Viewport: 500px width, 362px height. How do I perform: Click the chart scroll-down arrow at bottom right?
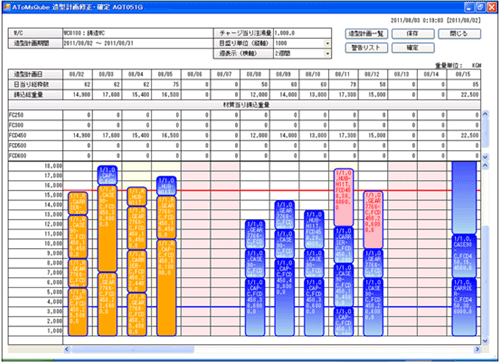pos(485,341)
